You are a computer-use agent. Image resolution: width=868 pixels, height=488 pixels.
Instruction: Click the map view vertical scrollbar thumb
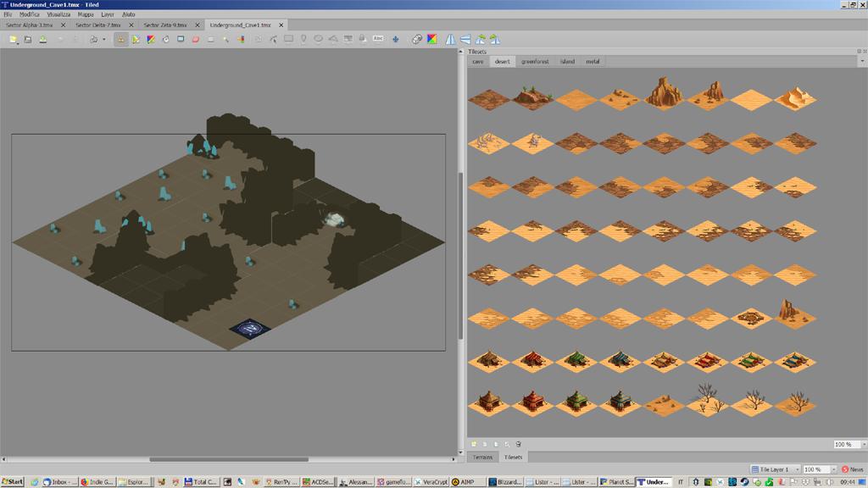tap(460, 256)
